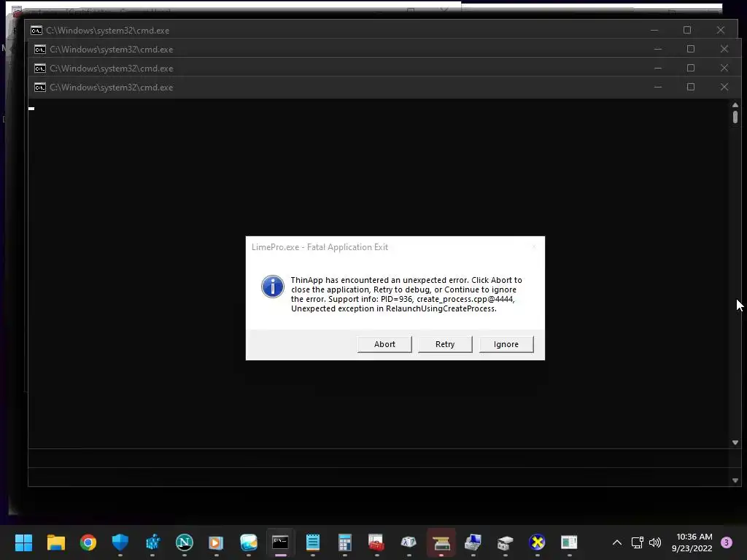Minimize the front cmd.exe window
Image resolution: width=747 pixels, height=560 pixels.
658,87
